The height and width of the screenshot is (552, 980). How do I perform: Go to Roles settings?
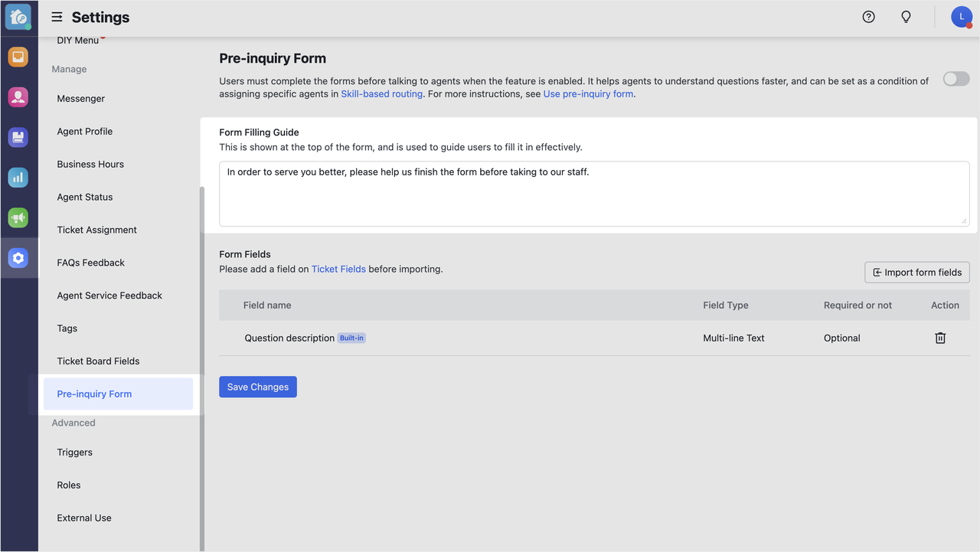(69, 486)
